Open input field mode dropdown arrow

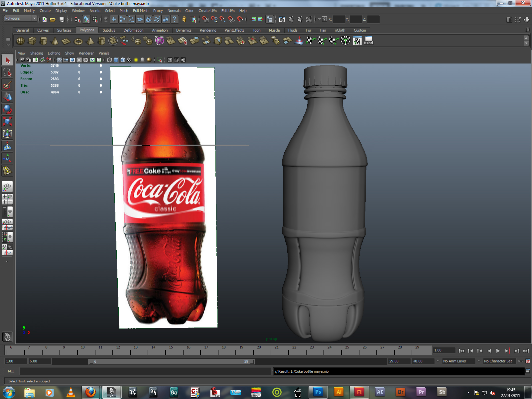(319, 19)
